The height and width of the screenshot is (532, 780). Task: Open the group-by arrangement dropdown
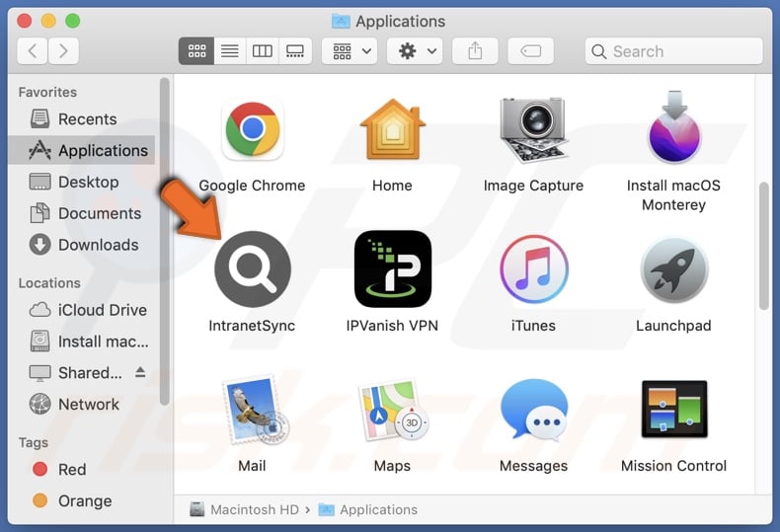click(350, 50)
